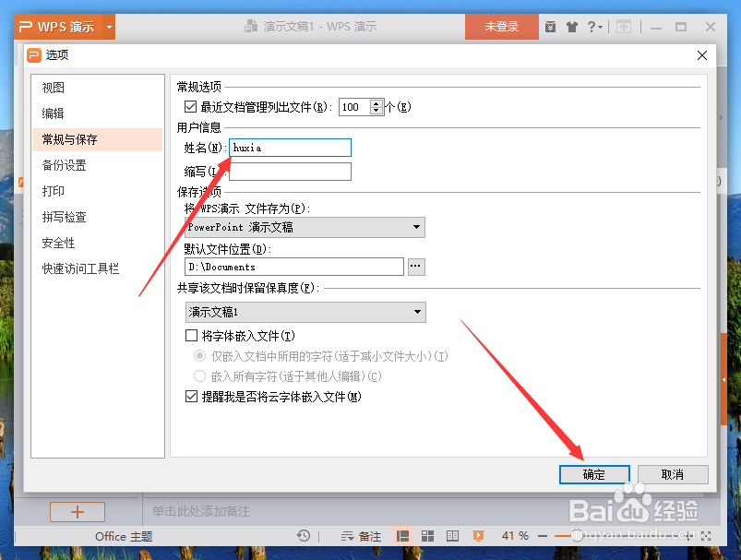Click inside the 姓名 name input field

pyautogui.click(x=290, y=147)
